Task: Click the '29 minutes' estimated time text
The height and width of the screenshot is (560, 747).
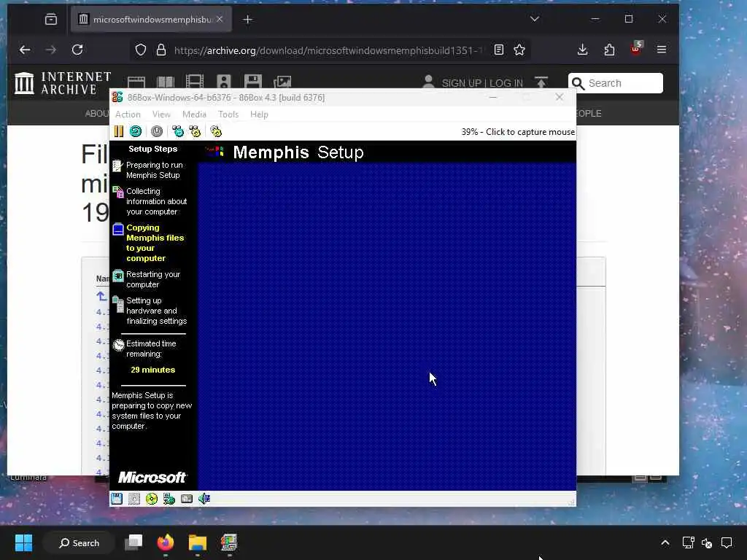Action: 153,370
